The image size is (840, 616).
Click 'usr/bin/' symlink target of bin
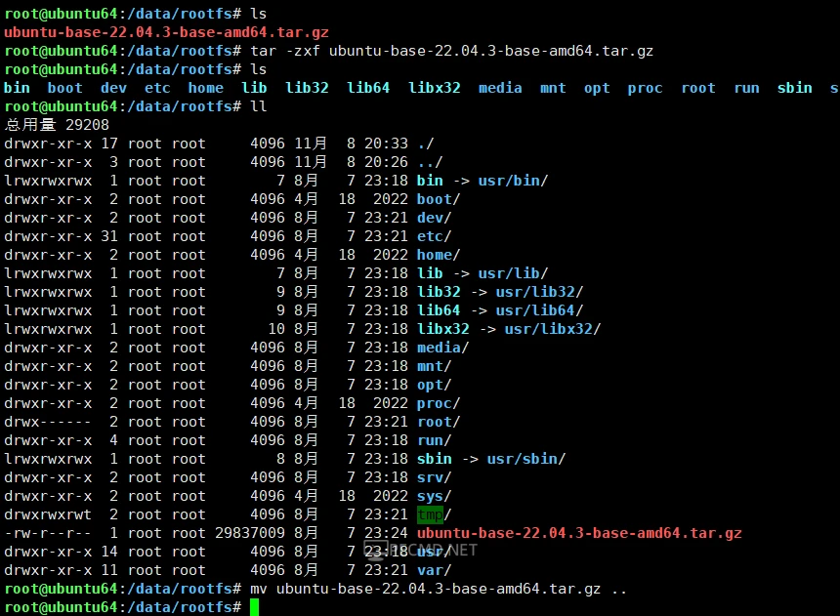[x=513, y=181]
